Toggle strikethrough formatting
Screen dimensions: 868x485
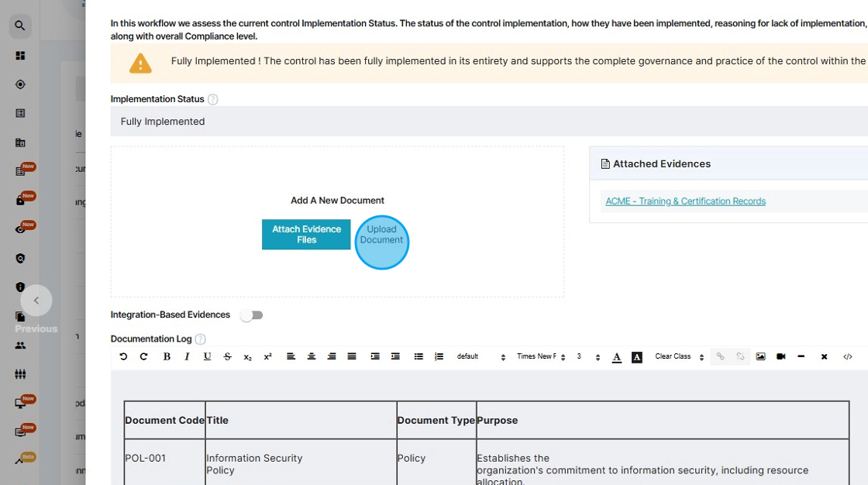228,356
